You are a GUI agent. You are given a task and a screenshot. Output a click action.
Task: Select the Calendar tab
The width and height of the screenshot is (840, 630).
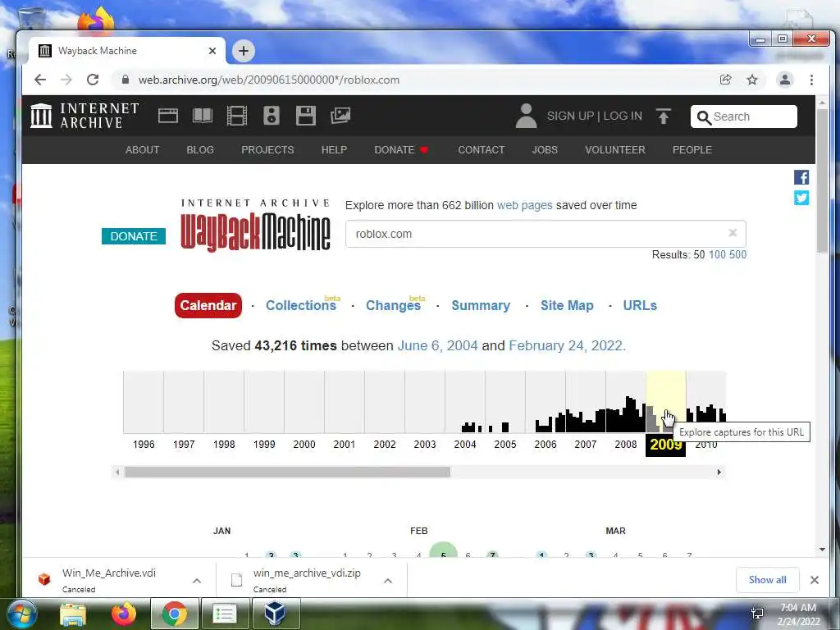coord(208,305)
